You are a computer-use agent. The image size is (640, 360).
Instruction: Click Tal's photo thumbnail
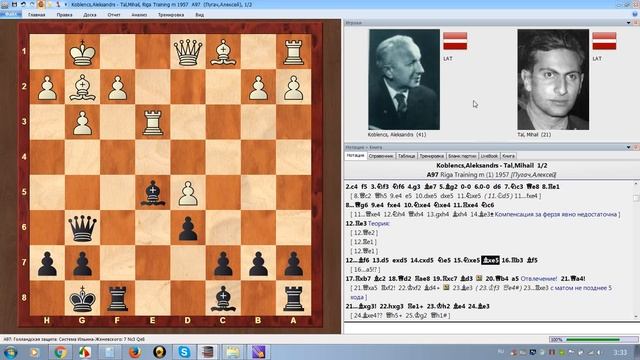pos(553,79)
